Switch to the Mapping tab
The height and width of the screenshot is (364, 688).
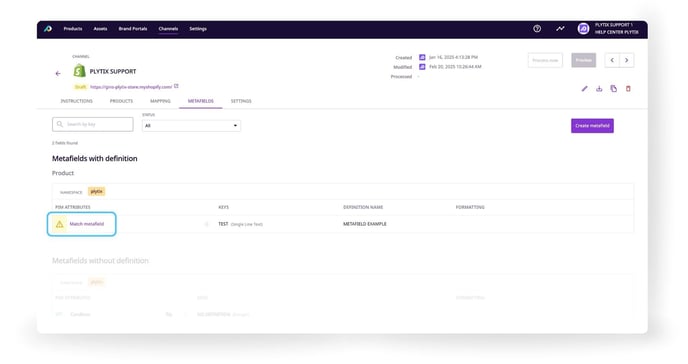click(x=160, y=101)
